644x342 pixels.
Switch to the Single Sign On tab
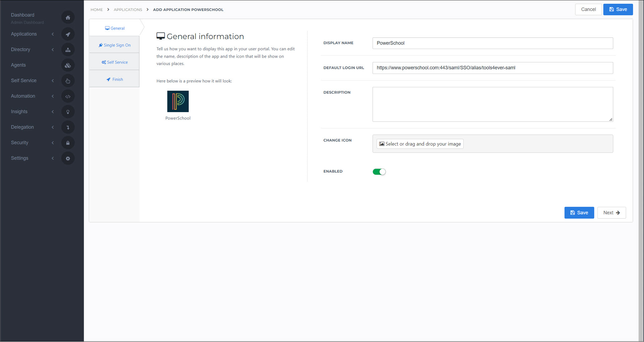pyautogui.click(x=114, y=45)
